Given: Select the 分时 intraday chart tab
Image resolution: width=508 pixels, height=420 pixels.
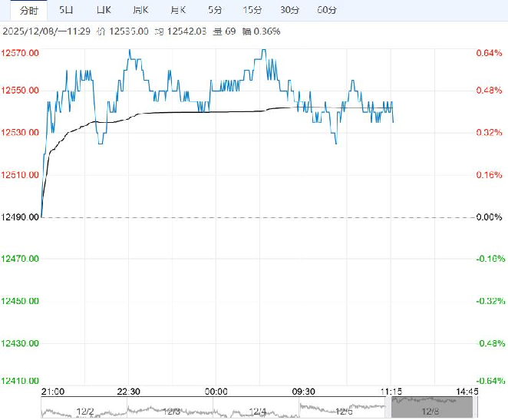Looking at the screenshot, I should pos(28,10).
